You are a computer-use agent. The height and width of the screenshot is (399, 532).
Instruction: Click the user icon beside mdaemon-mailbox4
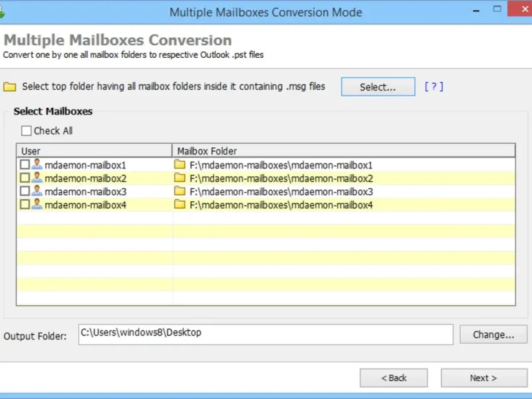pyautogui.click(x=37, y=205)
